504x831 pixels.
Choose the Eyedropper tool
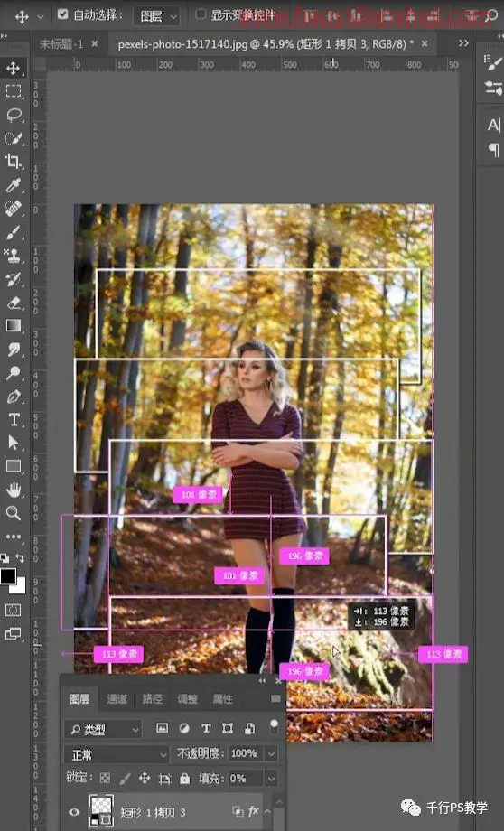click(x=14, y=185)
